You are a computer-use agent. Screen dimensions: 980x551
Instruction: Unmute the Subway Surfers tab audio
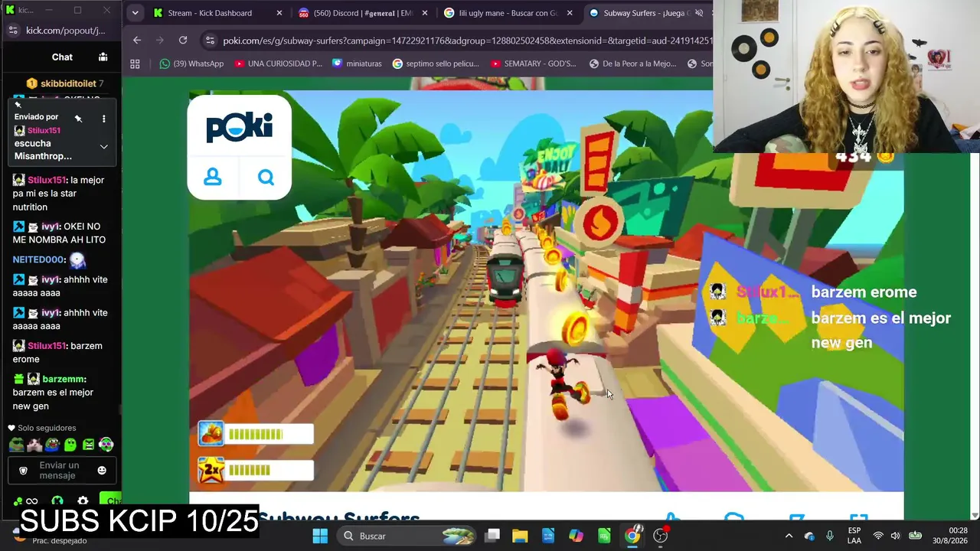(699, 13)
